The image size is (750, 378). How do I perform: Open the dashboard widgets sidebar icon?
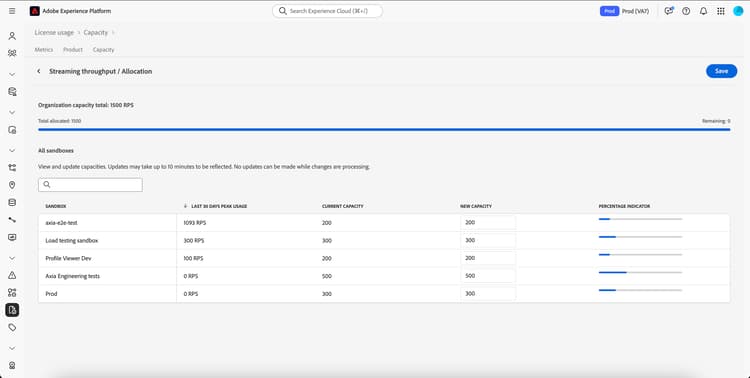point(12,292)
